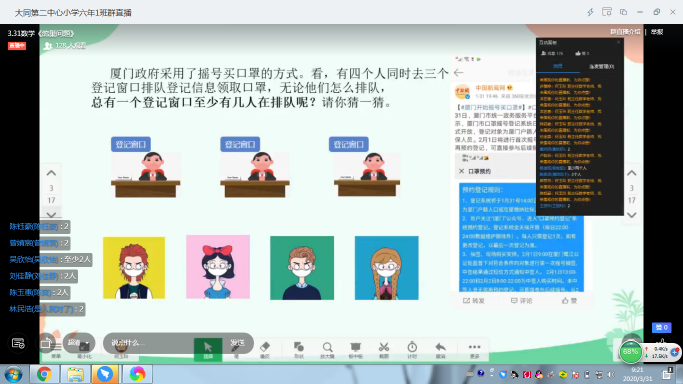Screen dimensions: 683x384
Task: Open the 超清 video quality dropdown
Action: coord(79,343)
